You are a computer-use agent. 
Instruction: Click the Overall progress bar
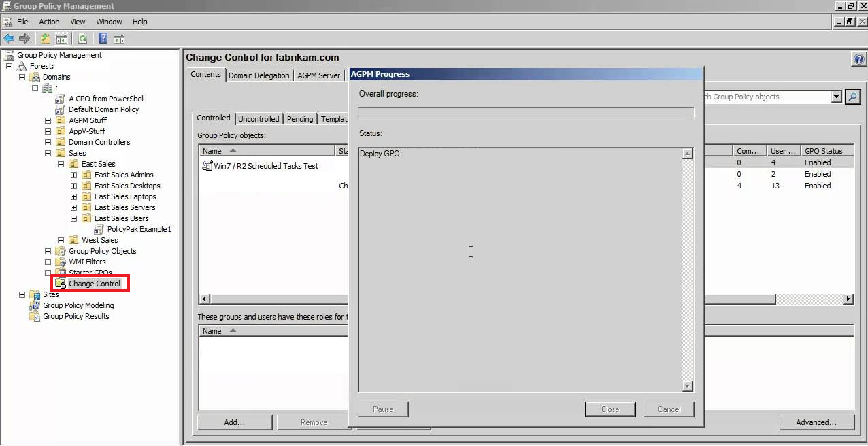click(x=526, y=113)
